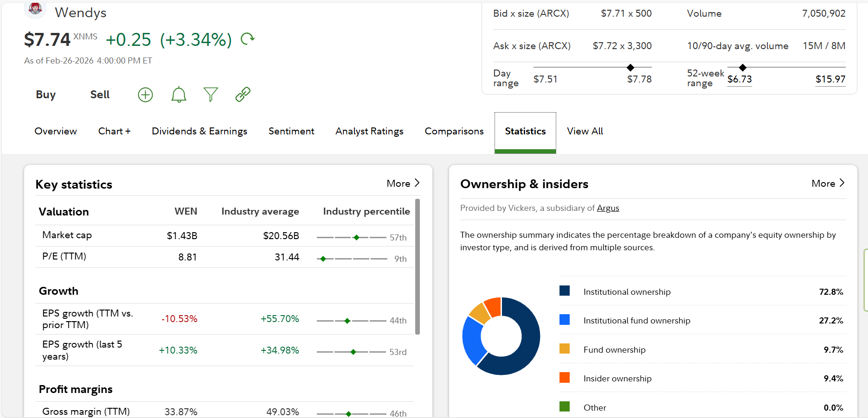
Task: Click the Market cap row label
Action: coord(67,235)
